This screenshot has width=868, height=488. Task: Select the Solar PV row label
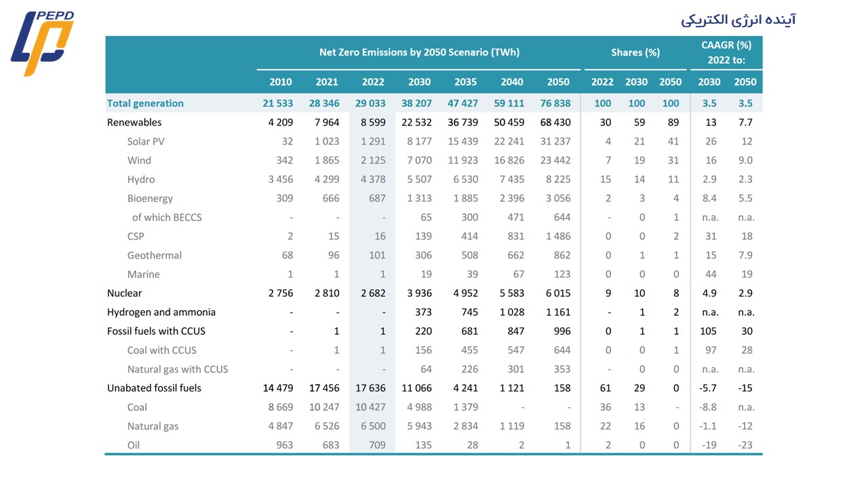[146, 141]
